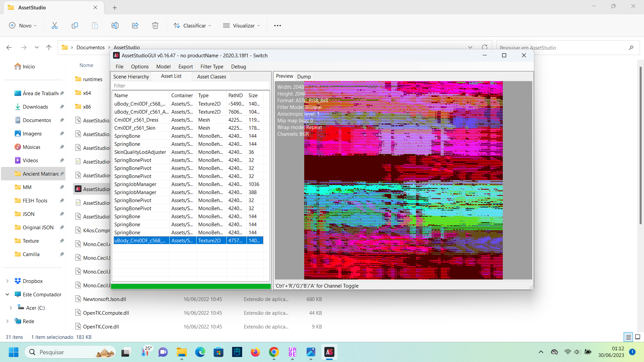Expand the recent locations chevron
This screenshot has height=362, width=644.
[37, 48]
